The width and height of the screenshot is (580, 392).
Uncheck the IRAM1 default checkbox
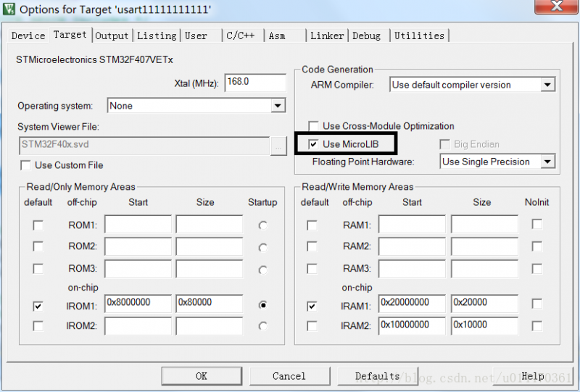click(312, 306)
